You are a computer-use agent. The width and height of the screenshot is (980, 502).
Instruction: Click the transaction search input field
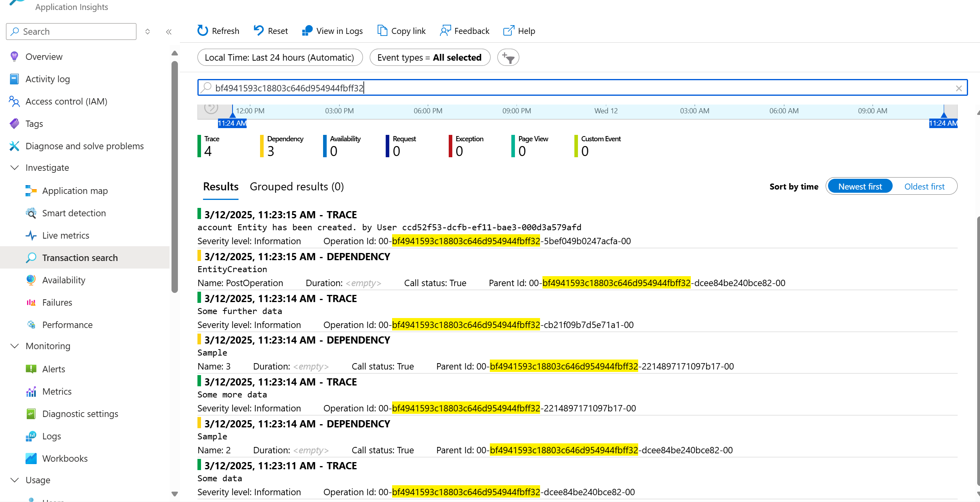(x=582, y=88)
